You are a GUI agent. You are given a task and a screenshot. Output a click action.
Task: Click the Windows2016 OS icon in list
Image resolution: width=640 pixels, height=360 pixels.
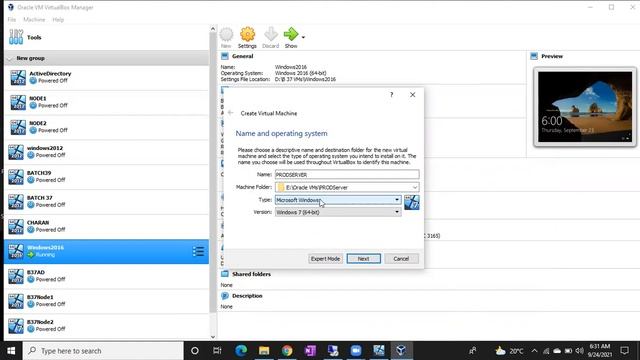click(16, 251)
